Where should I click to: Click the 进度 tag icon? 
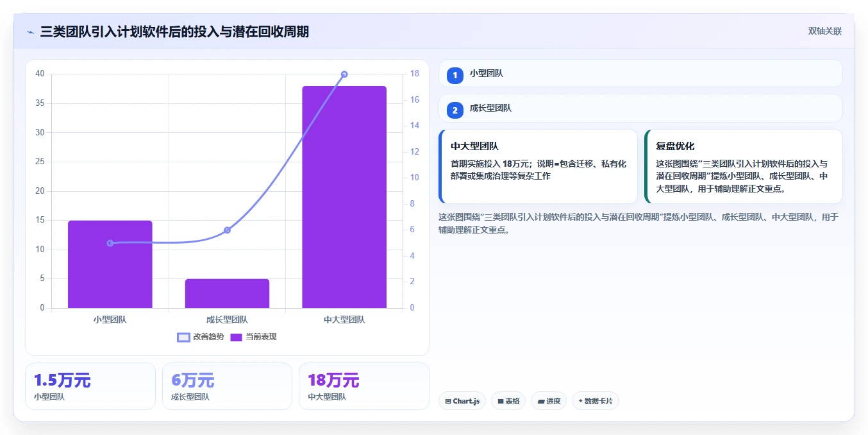(x=541, y=402)
